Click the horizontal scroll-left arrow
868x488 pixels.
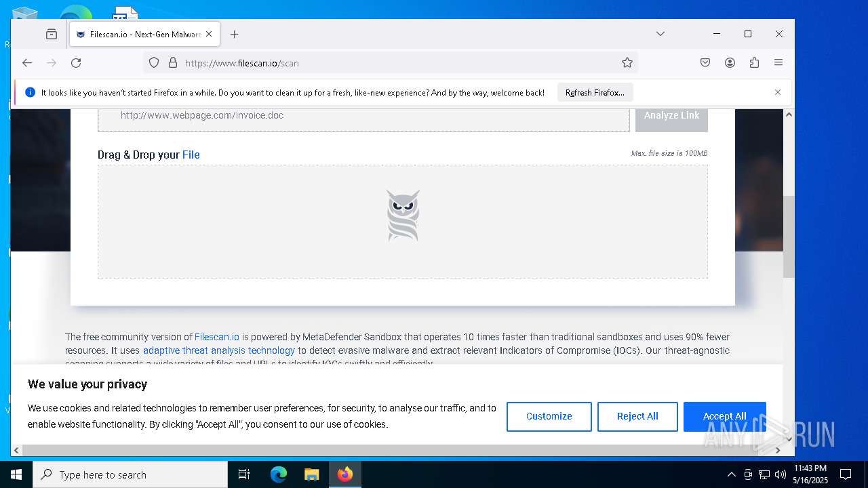pos(17,450)
